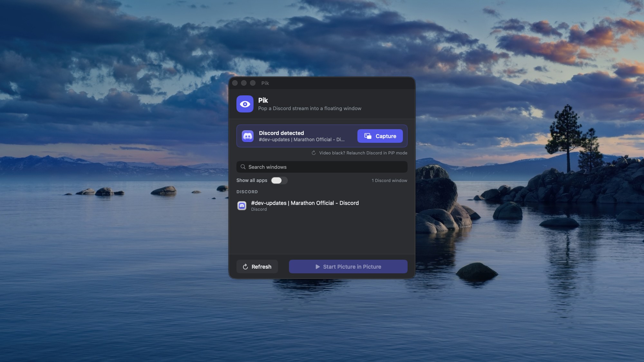This screenshot has width=644, height=362.
Task: Click the 'Discord detected' heading text
Action: 281,133
